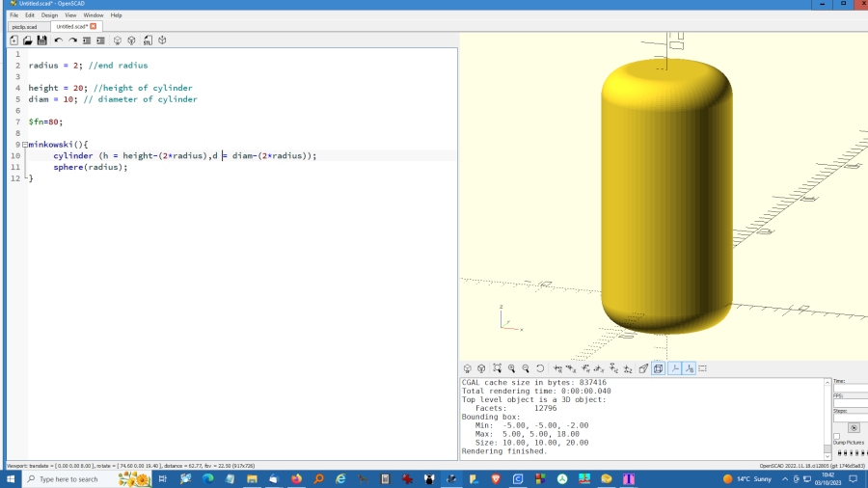The width and height of the screenshot is (868, 488).
Task: Open the Design menu
Action: pos(49,15)
